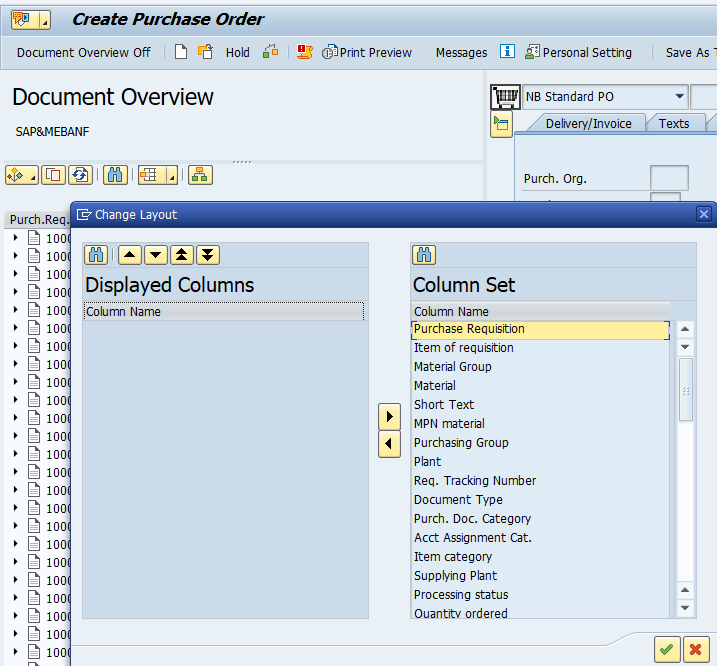Click the Create new document icon
The width and height of the screenshot is (717, 666).
(181, 52)
